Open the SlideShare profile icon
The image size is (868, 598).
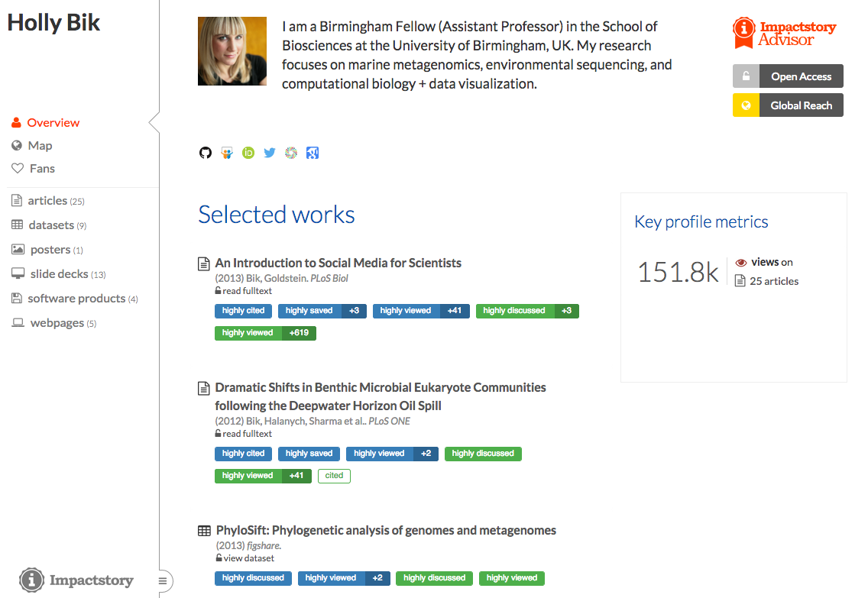pos(227,153)
